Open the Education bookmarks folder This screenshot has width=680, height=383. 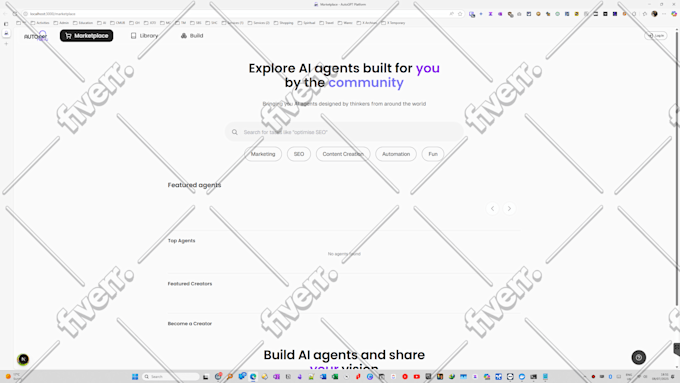pyautogui.click(x=83, y=23)
